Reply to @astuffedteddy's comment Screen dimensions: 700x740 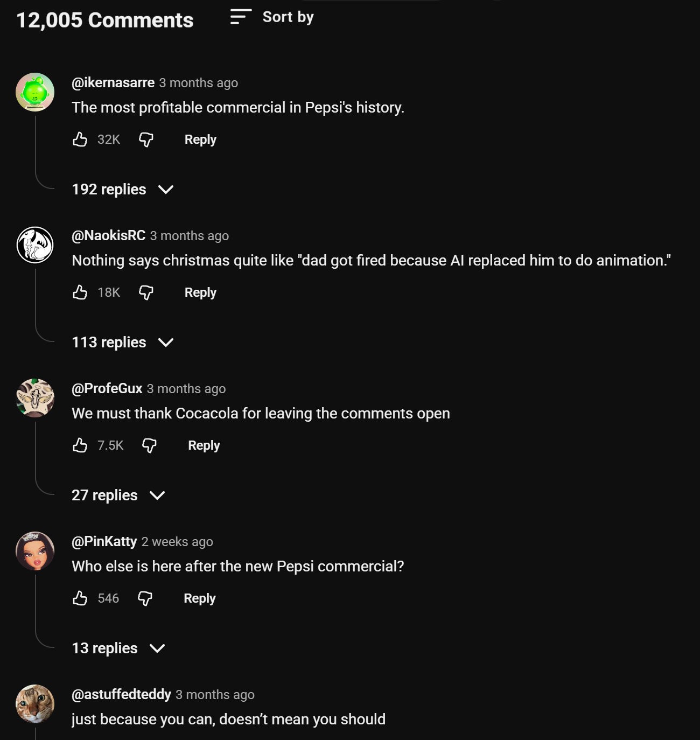[x=200, y=739]
